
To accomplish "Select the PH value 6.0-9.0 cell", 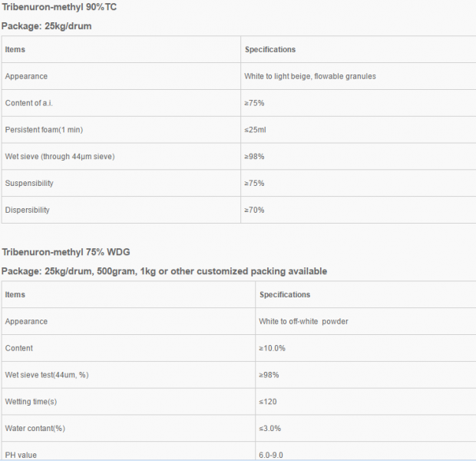I will coord(365,451).
